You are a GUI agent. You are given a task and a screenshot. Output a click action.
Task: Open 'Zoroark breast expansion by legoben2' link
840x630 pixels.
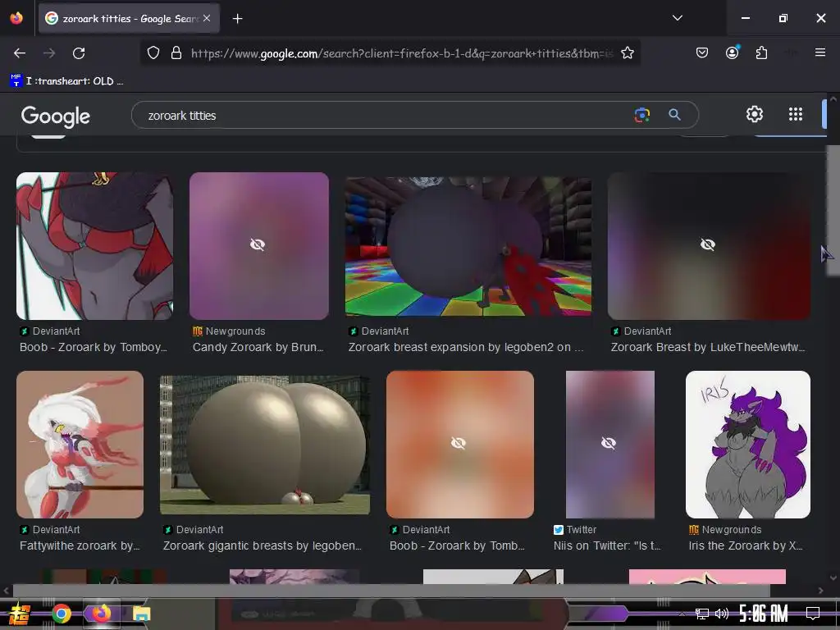click(x=466, y=347)
